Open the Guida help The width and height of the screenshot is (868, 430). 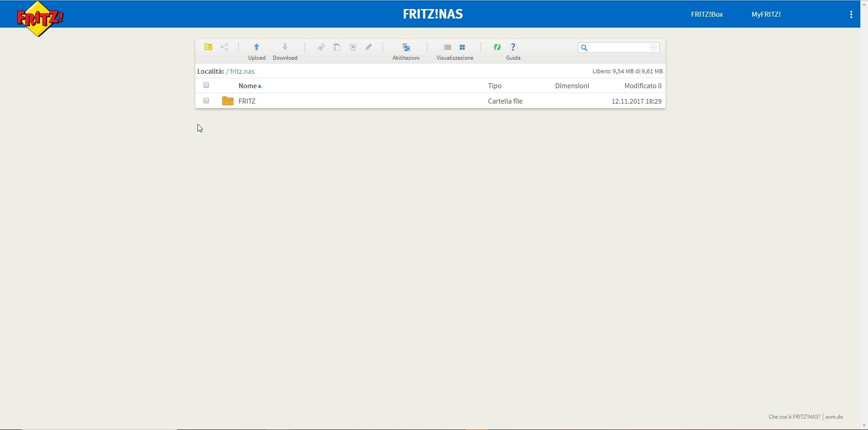(513, 47)
